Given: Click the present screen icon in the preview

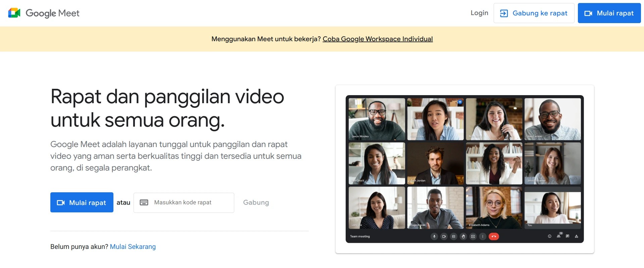Looking at the screenshot, I should (473, 237).
